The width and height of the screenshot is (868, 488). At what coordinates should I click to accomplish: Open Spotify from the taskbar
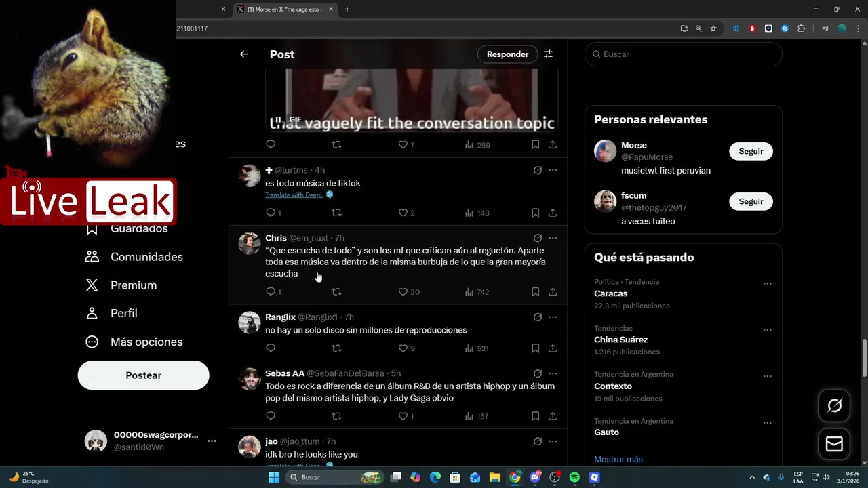[x=574, y=477]
